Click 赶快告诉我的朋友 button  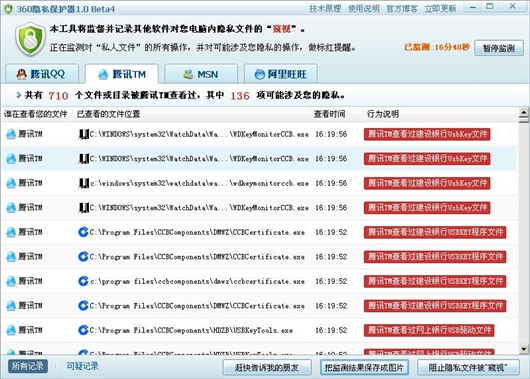(267, 367)
